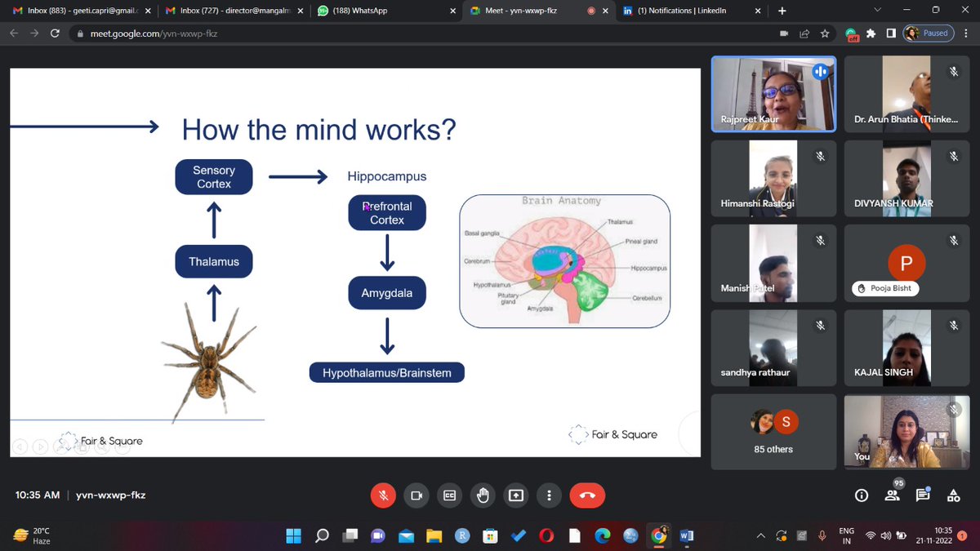
Task: Click the muted mic icon on KAJAL SINGH's tile
Action: coord(954,325)
